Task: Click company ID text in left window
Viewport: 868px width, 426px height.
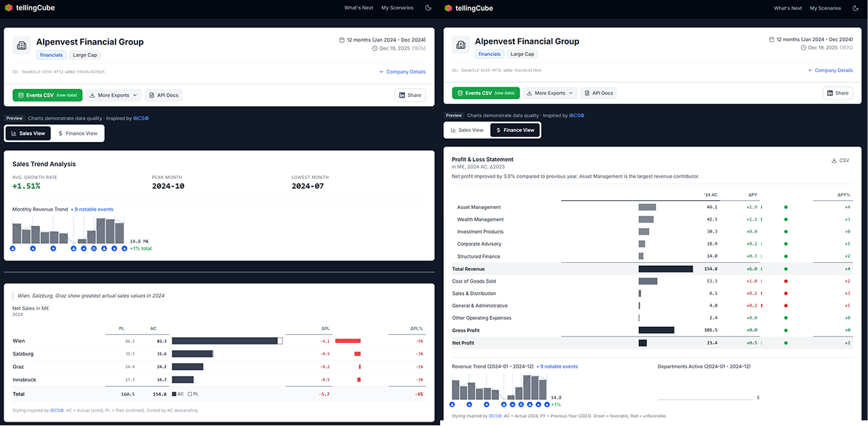Action: tap(58, 72)
